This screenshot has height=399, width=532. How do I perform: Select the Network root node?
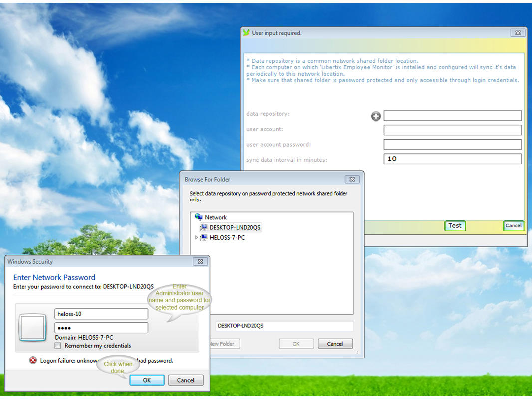click(216, 217)
